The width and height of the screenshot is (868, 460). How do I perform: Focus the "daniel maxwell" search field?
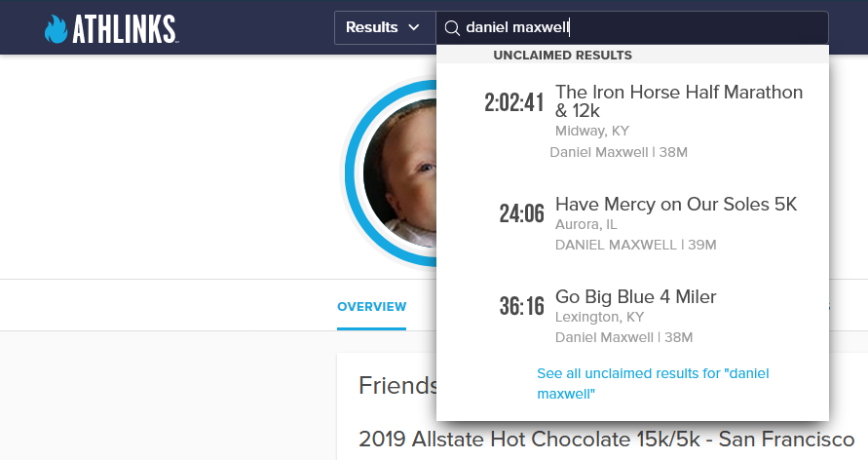point(643,27)
